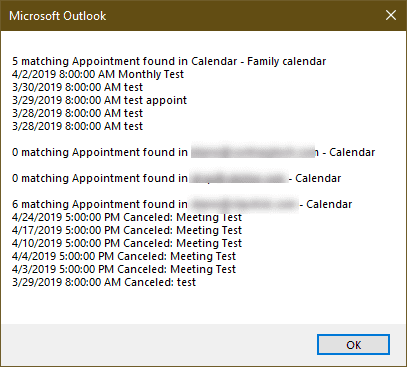The image size is (407, 367).
Task: Click the "3/29/2019 8:00:00 AM test appoint" line
Action: 99,100
